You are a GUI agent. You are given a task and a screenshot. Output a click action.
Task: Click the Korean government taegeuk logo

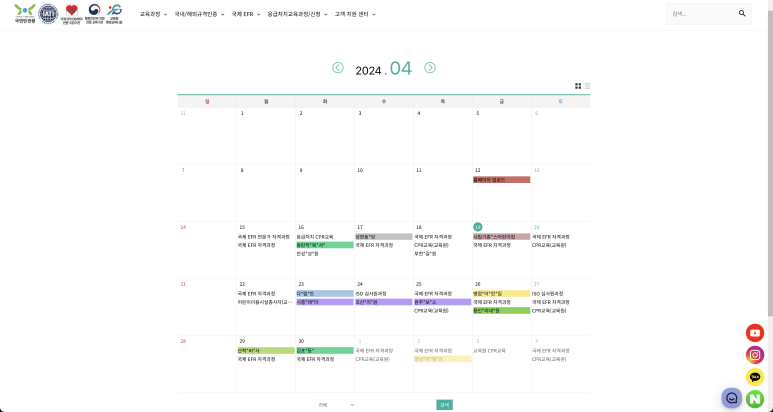pyautogui.click(x=94, y=14)
